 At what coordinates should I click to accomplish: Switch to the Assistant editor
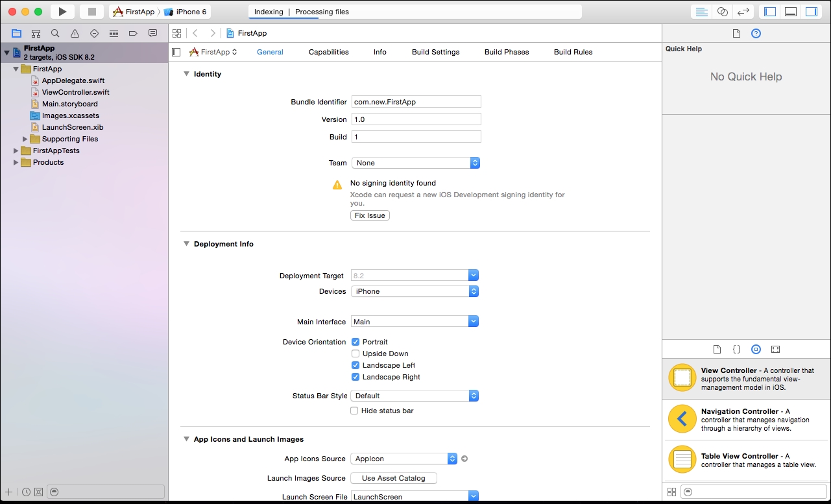[x=722, y=12]
